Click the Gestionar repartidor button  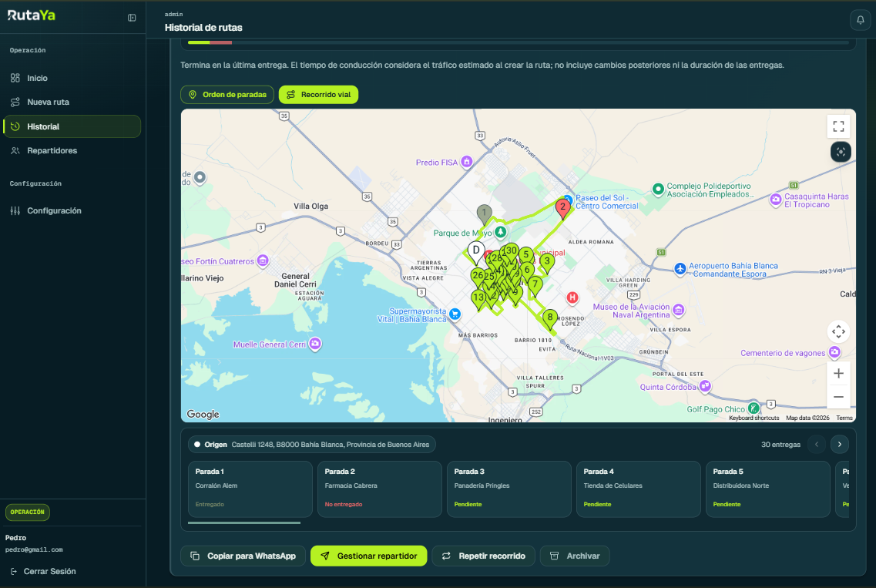[x=369, y=556]
